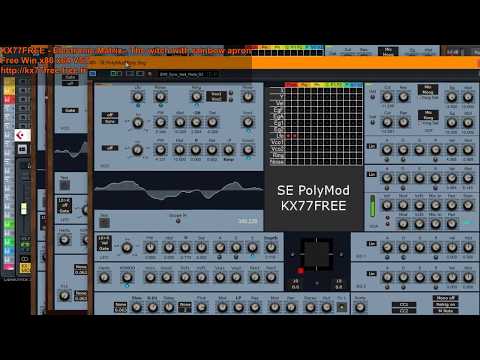Viewport: 480px width, 360px height.
Task: Click Mix Moog box in top background window
Action: point(388,51)
